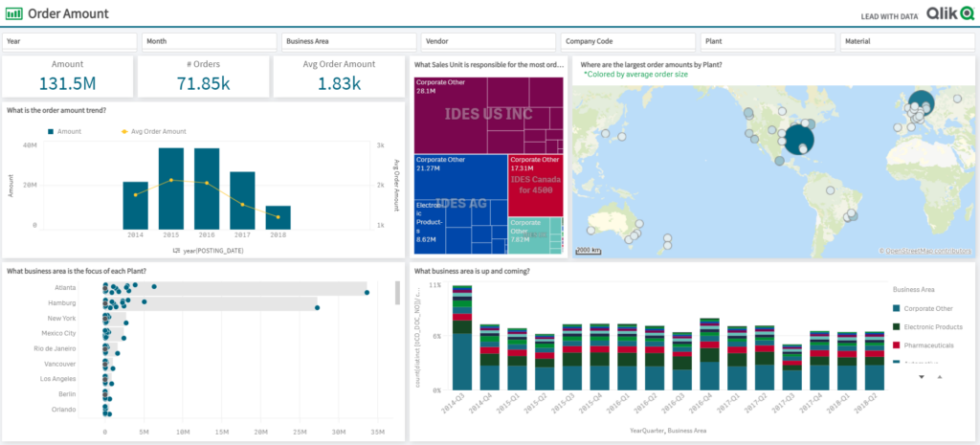Screen dimensions: 980x445
Task: Click the Corporate Other legend swatch
Action: 897,308
